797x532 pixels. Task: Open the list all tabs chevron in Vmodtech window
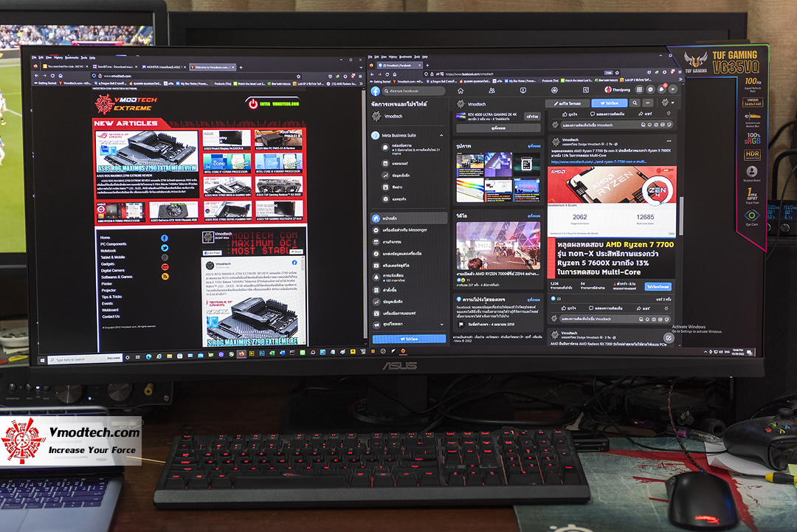pos(360,67)
